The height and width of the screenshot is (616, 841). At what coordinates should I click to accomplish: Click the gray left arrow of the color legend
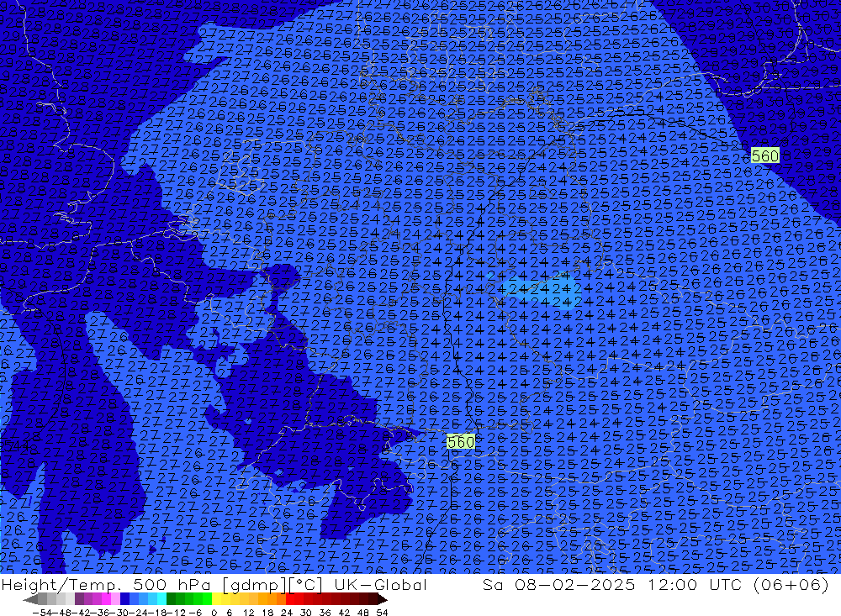pyautogui.click(x=30, y=599)
